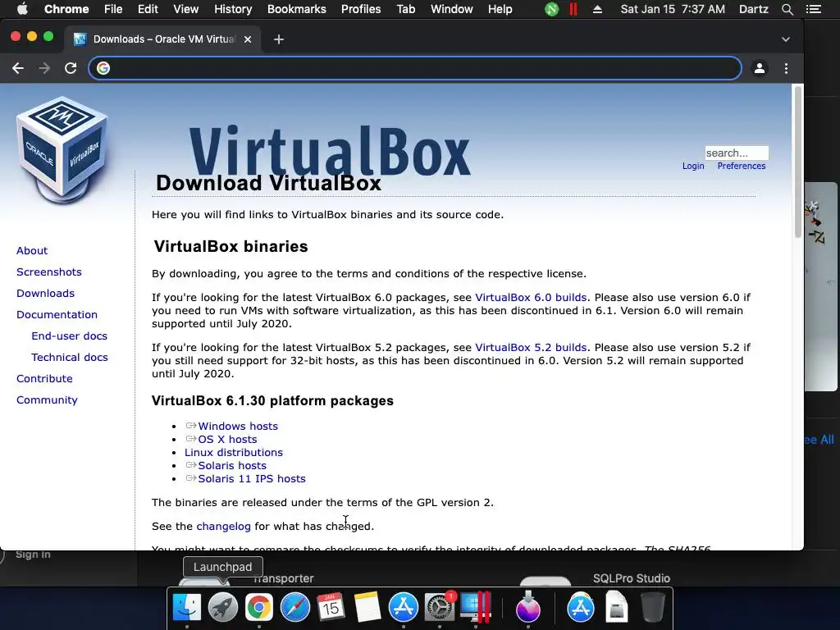Click the VirtualBox search box
This screenshot has width=840, height=630.
pyautogui.click(x=737, y=153)
